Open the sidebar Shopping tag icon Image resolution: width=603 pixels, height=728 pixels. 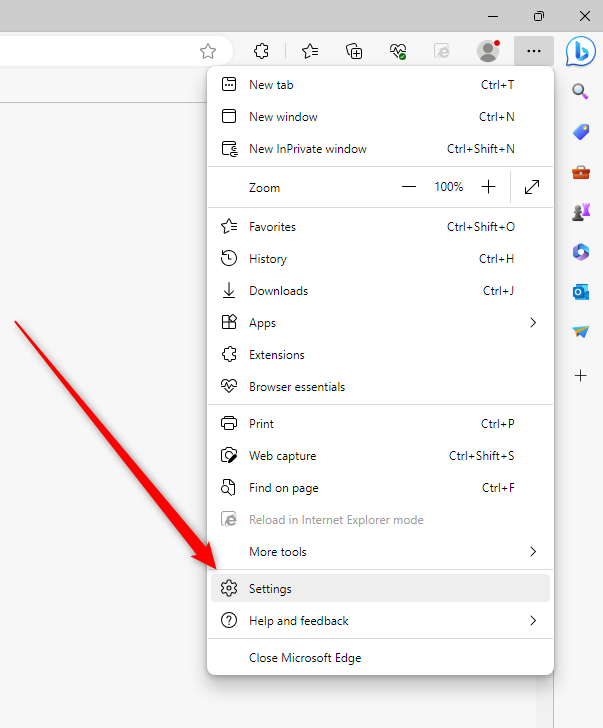coord(581,132)
